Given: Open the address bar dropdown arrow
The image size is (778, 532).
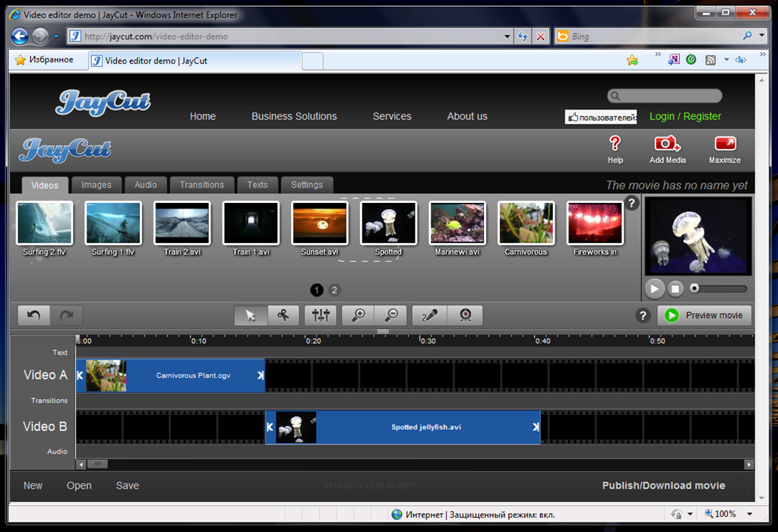Looking at the screenshot, I should (x=507, y=36).
